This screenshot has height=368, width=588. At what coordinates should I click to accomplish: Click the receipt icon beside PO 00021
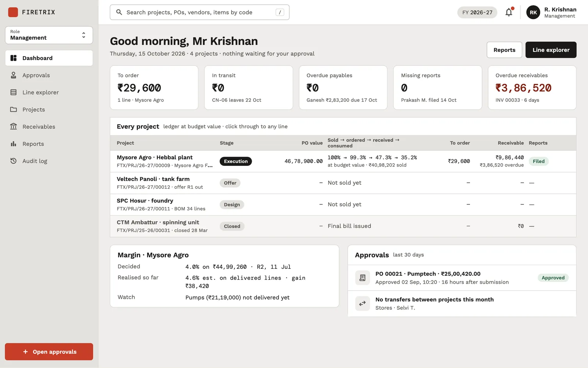coord(362,278)
